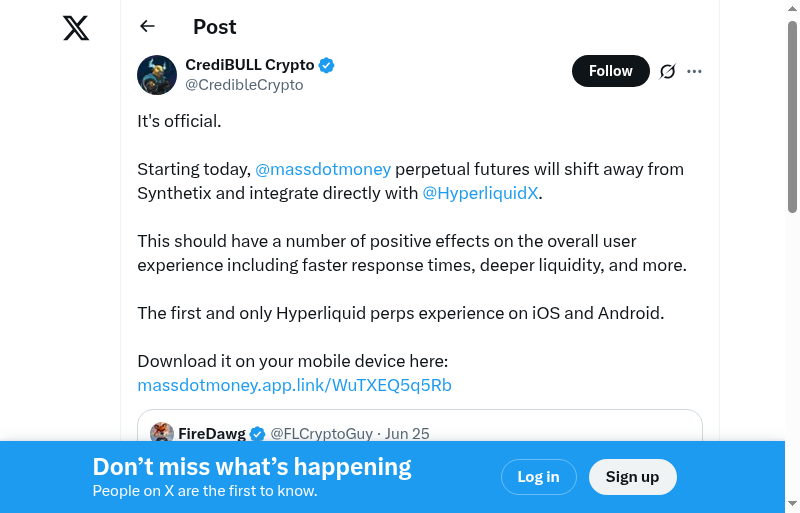
Task: Click the scrollbar down arrow
Action: click(x=793, y=503)
